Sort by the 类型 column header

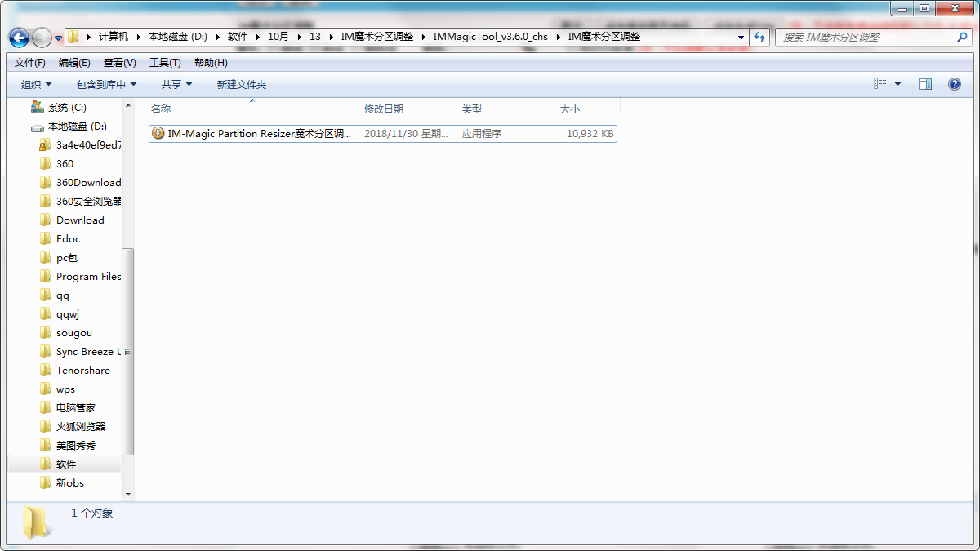coord(506,109)
